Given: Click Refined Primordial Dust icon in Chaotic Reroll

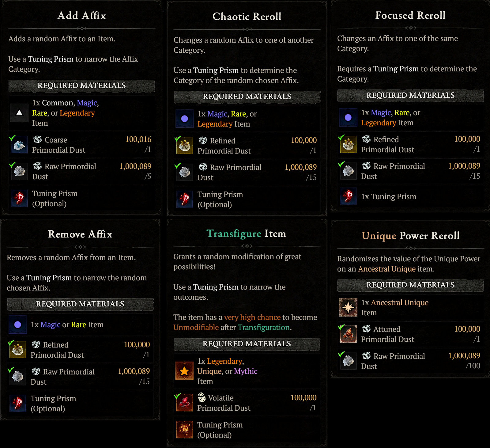Looking at the screenshot, I should pos(185,146).
